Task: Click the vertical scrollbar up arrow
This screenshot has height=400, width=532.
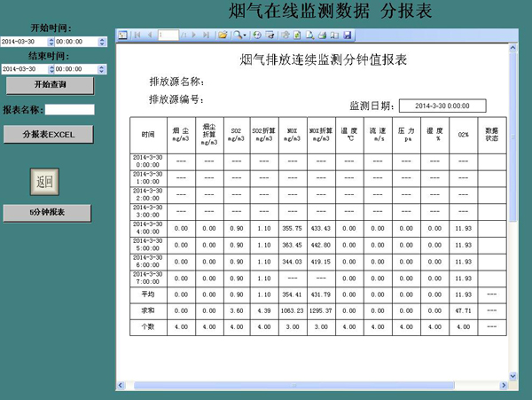Action: click(x=512, y=48)
